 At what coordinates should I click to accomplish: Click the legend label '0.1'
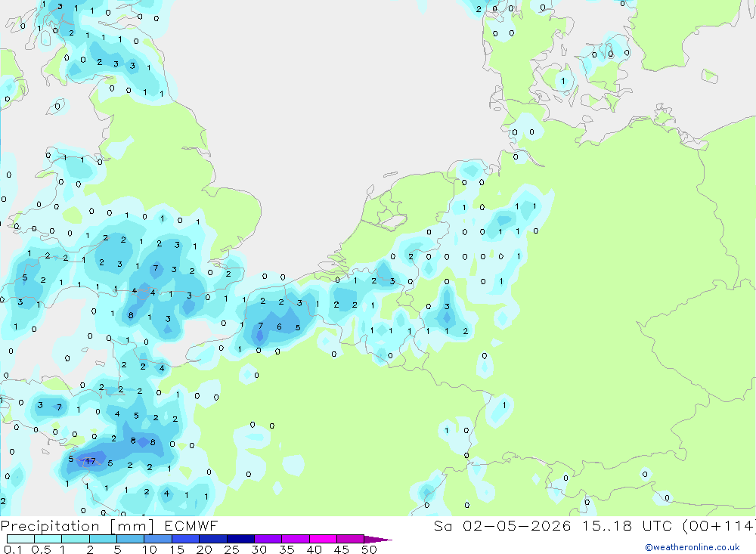coord(13,549)
